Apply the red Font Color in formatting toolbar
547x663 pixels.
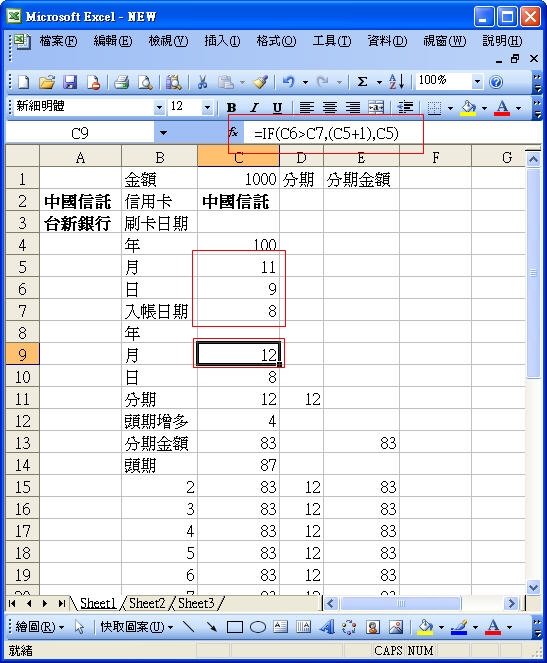502,108
